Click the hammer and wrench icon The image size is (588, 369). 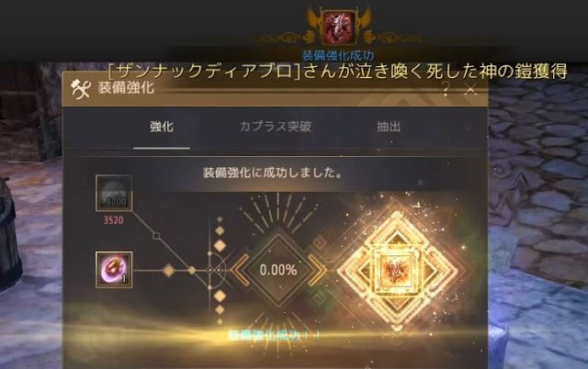coord(80,89)
